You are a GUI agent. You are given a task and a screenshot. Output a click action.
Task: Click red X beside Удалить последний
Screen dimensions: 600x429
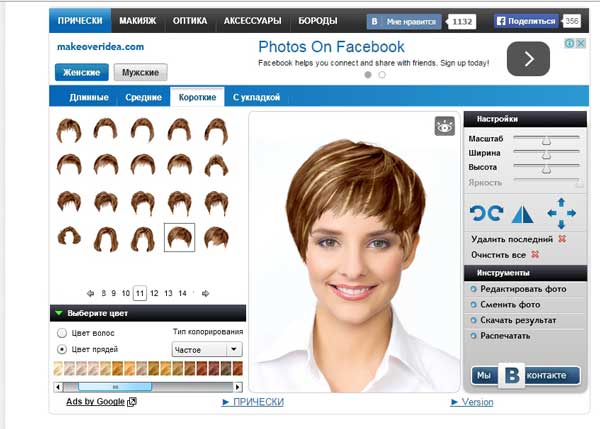pos(562,240)
